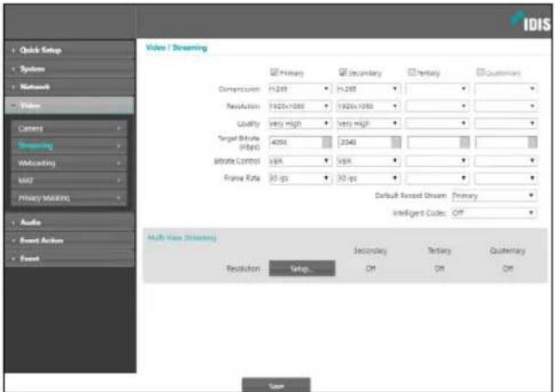Screen dimensions: 555x392
Task: Open Default Record Stream dropdown
Action: (x=494, y=195)
